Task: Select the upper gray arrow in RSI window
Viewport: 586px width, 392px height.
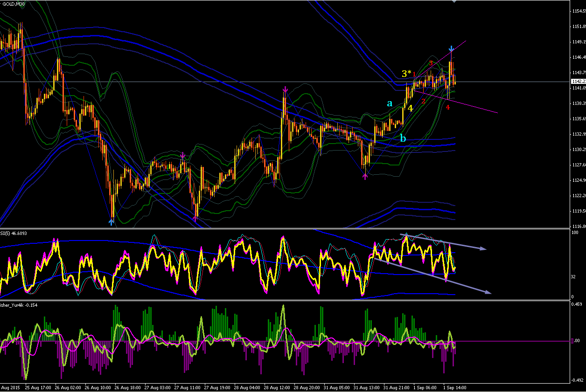Action: pos(444,241)
